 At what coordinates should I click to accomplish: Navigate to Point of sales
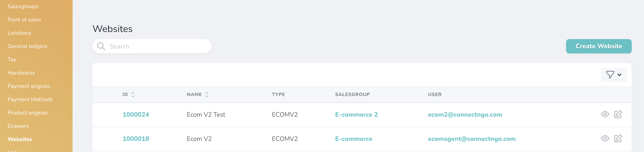click(x=24, y=19)
